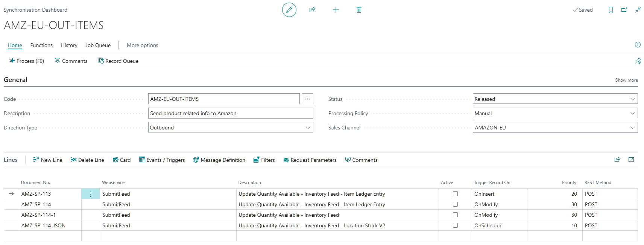This screenshot has width=644, height=245.
Task: Click the Document No. column header
Action: [x=35, y=183]
